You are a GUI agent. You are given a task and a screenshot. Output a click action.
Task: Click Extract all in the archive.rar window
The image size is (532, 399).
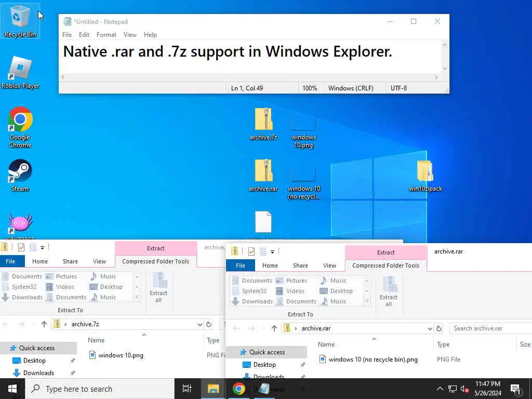click(389, 292)
